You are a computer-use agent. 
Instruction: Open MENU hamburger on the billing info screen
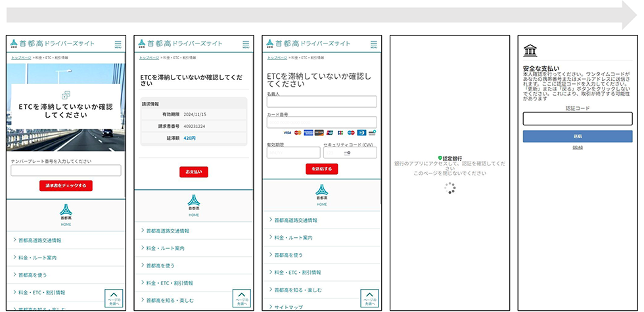(x=246, y=44)
